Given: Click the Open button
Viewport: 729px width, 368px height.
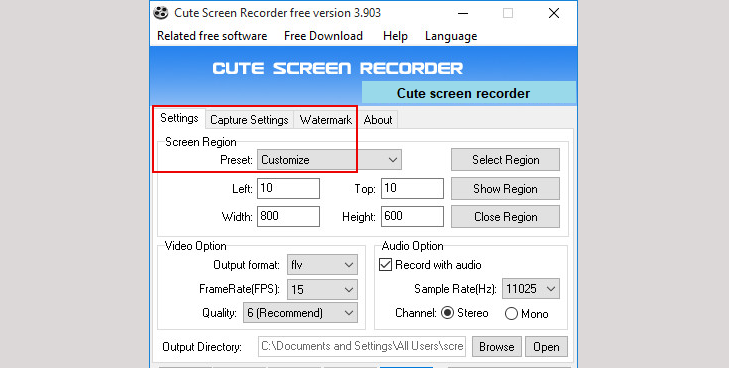Looking at the screenshot, I should [x=546, y=347].
